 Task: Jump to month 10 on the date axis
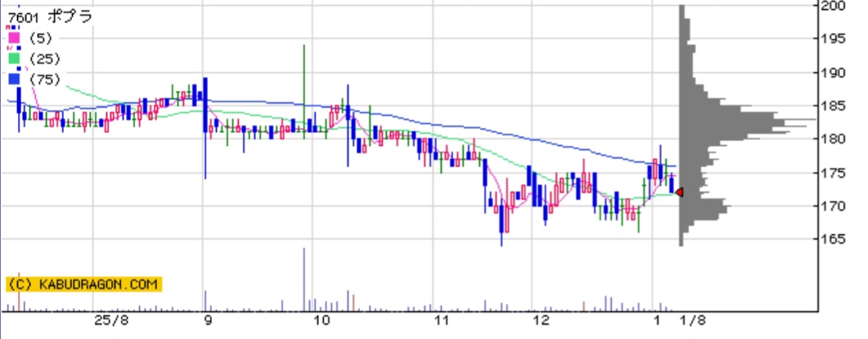[x=322, y=320]
